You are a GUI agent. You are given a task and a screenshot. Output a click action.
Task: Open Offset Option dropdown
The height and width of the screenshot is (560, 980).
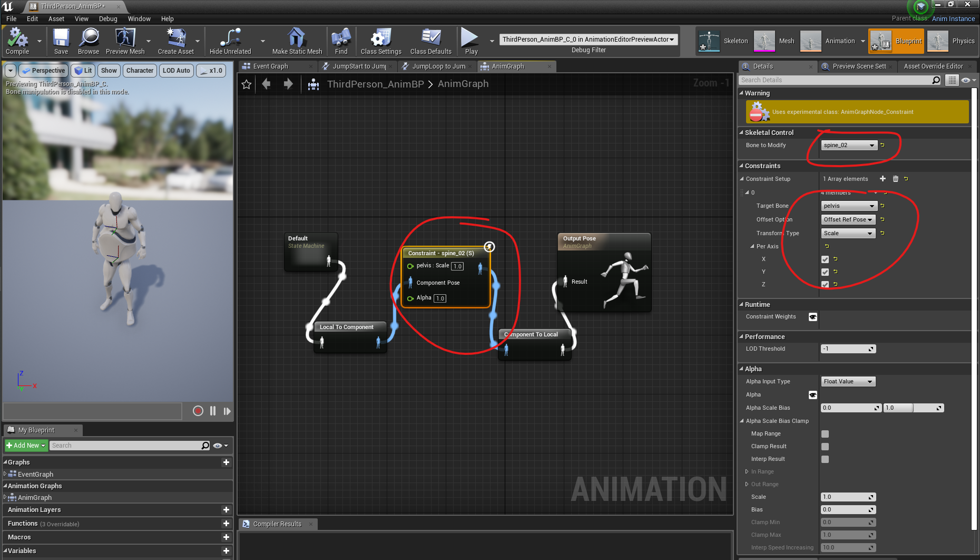848,220
